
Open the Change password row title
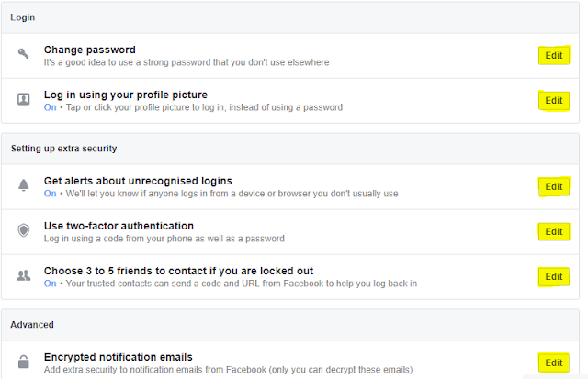[x=90, y=50]
